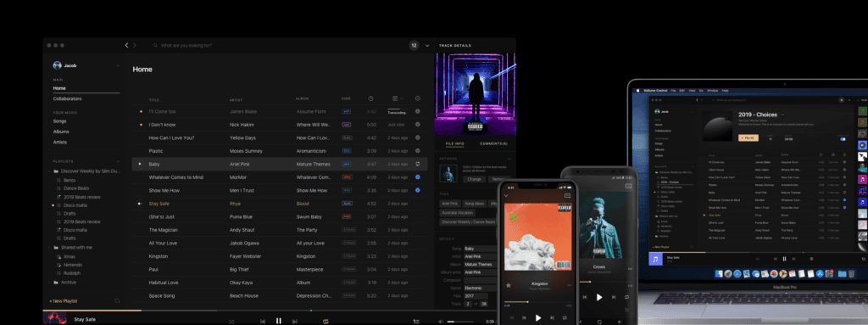Click the Genre field showing Electronic
The width and height of the screenshot is (868, 325).
[480, 289]
